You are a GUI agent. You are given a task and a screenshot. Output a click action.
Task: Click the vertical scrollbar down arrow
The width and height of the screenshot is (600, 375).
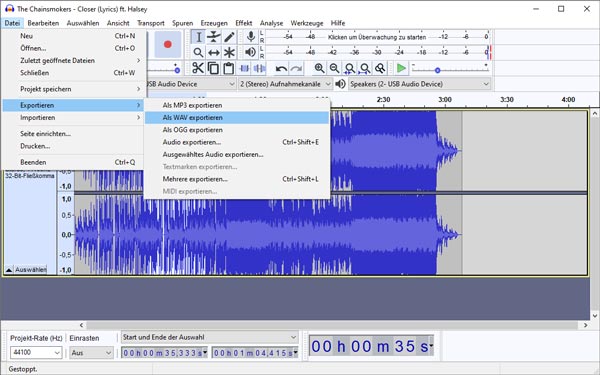(595, 316)
